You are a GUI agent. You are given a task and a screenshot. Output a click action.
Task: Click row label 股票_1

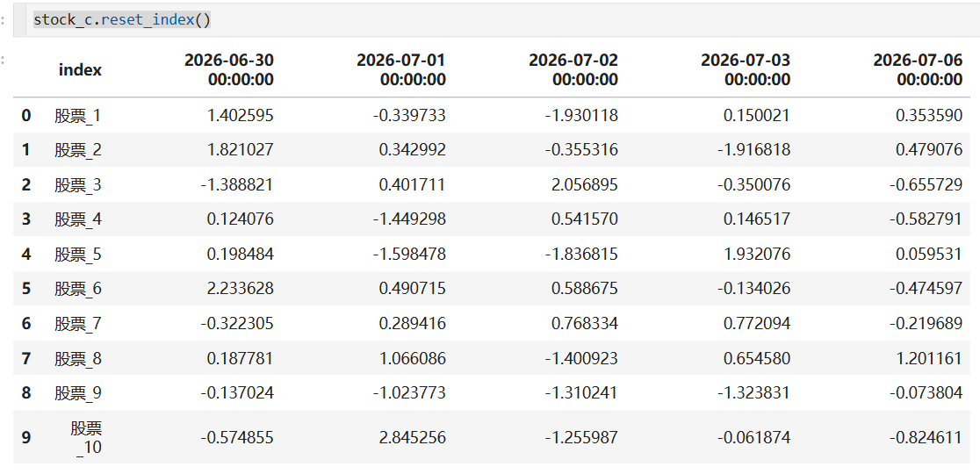77,116
